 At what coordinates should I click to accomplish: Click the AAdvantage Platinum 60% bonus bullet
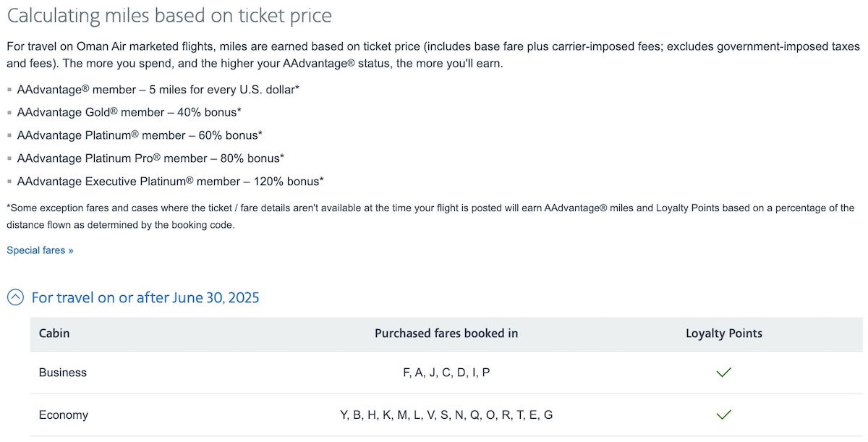pyautogui.click(x=140, y=135)
